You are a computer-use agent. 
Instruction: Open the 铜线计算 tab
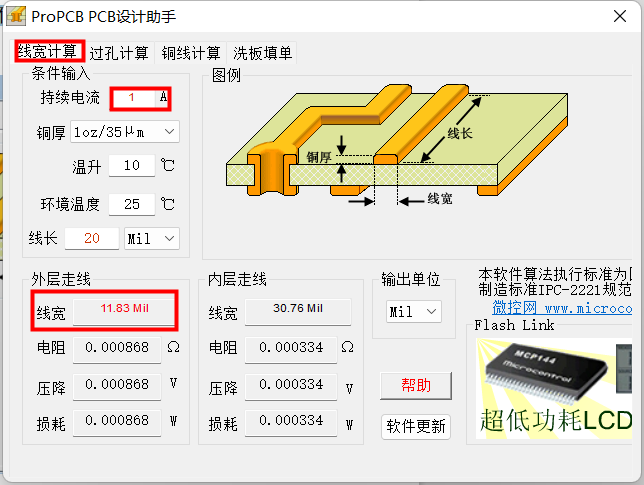click(x=191, y=53)
